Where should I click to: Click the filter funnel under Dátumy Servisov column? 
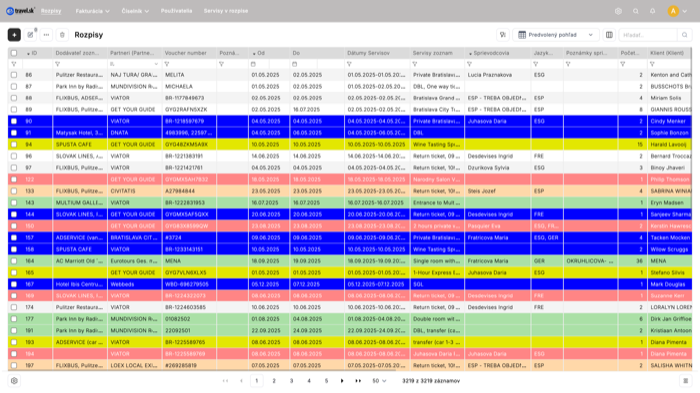point(349,64)
